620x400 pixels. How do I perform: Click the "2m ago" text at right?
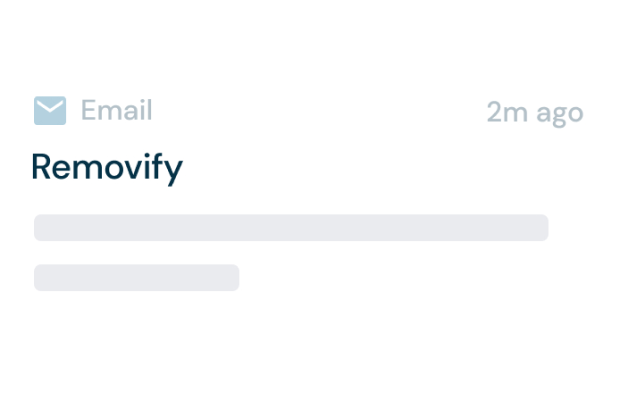point(535,113)
